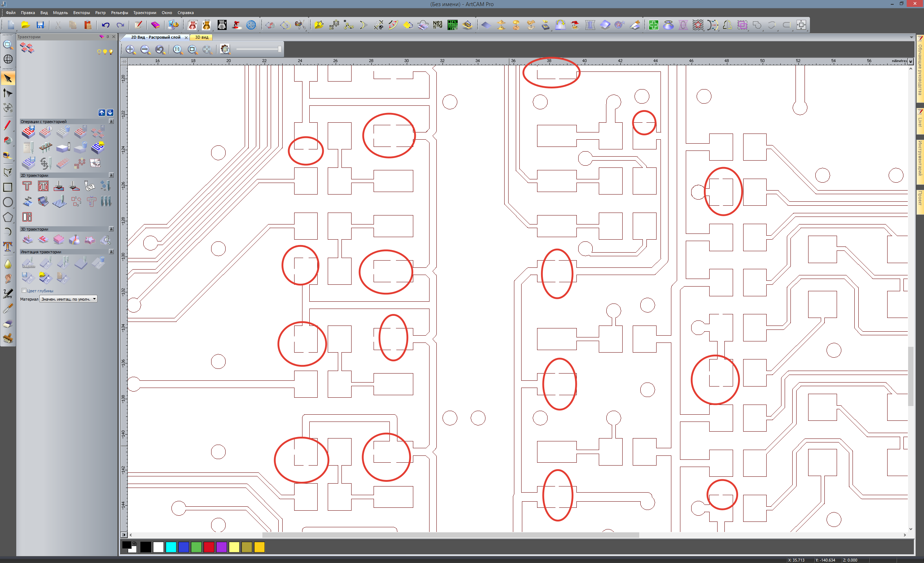
Task: Switch to the 3D вид tab
Action: click(x=202, y=37)
